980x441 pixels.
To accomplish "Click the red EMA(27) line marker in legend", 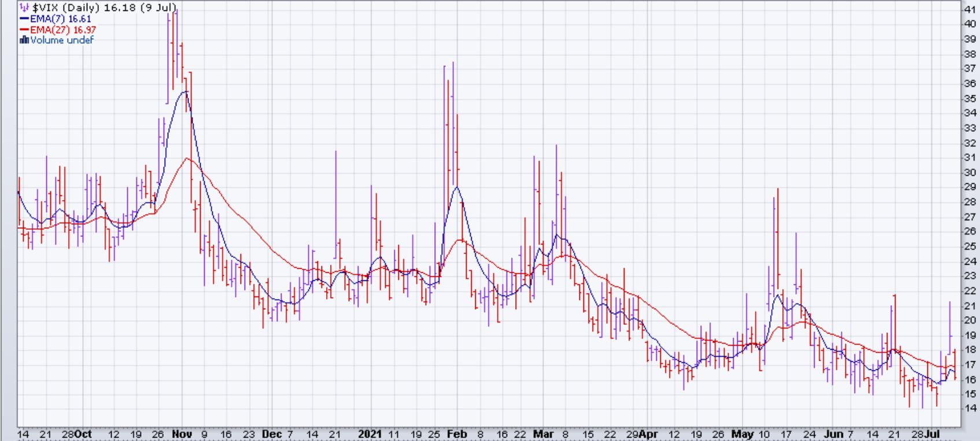I will click(x=24, y=29).
